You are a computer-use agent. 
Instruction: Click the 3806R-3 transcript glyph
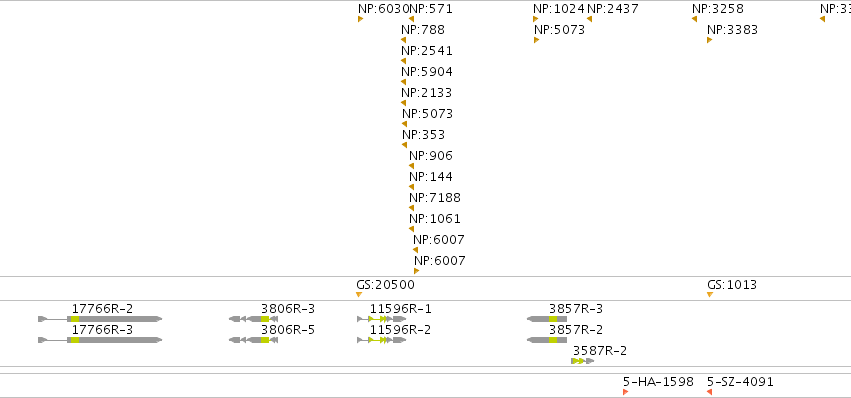click(253, 319)
